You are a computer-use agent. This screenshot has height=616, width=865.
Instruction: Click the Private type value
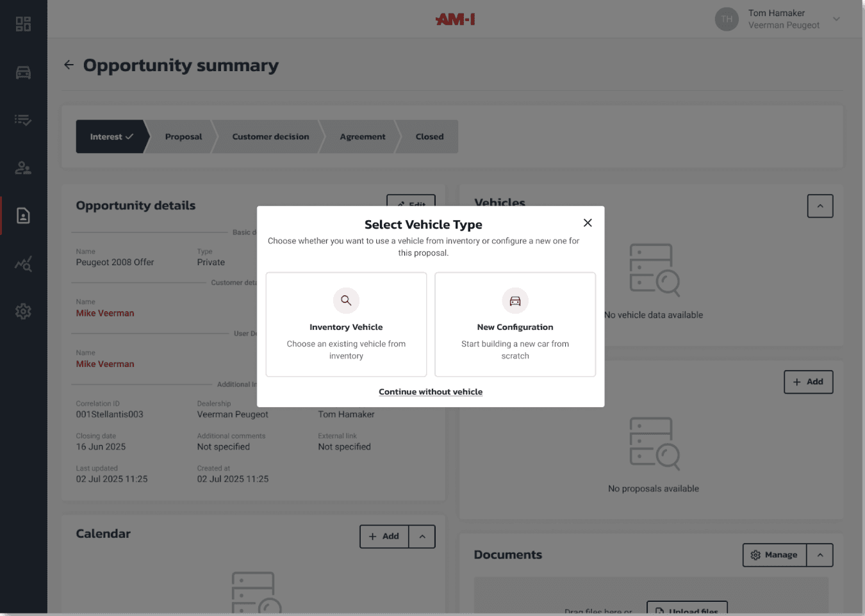pos(211,262)
